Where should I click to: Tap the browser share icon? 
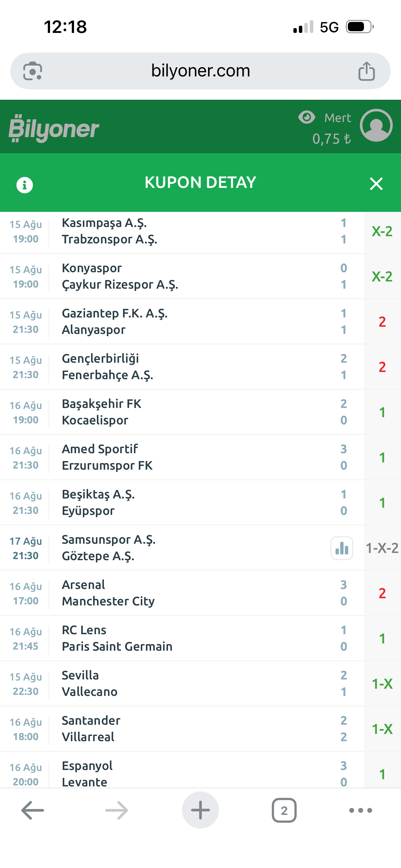pyautogui.click(x=366, y=71)
